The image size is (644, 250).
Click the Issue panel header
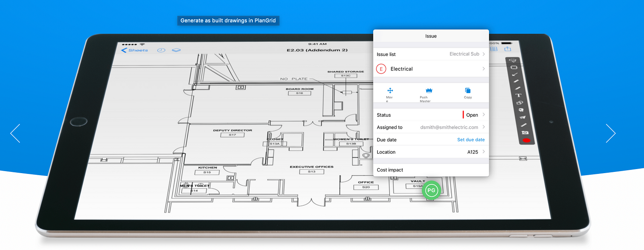431,36
